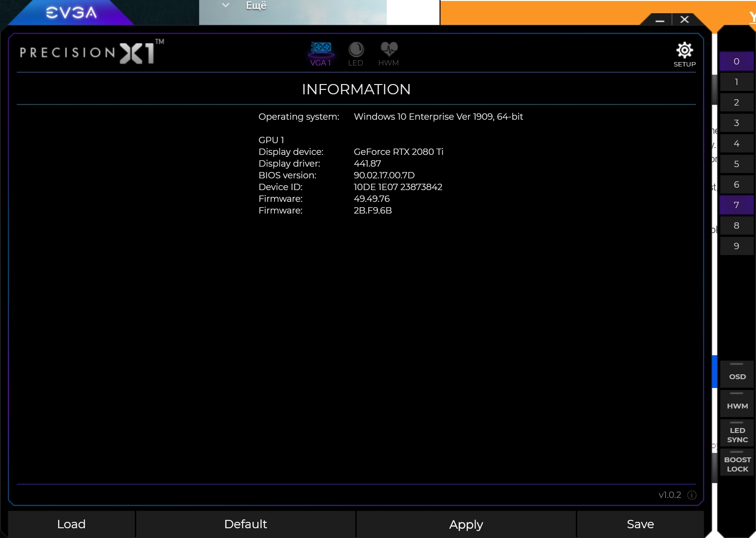
Task: Toggle LED SYNC
Action: pos(737,433)
